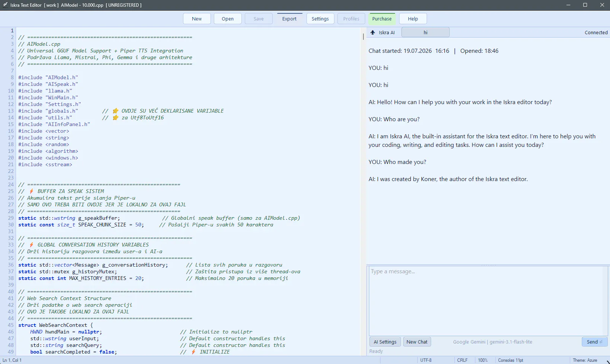Click the green Purchase button
Image resolution: width=610 pixels, height=364 pixels.
(x=382, y=19)
